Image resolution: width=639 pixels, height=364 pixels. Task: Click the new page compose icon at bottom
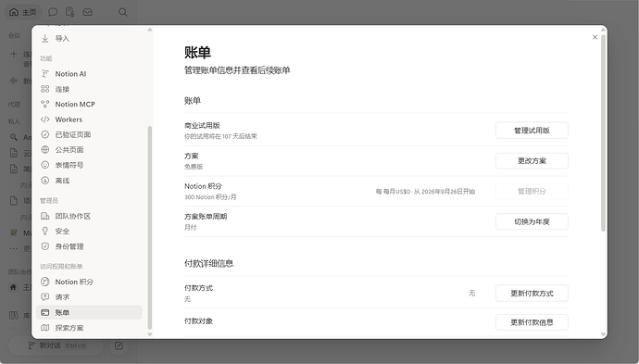tap(119, 345)
